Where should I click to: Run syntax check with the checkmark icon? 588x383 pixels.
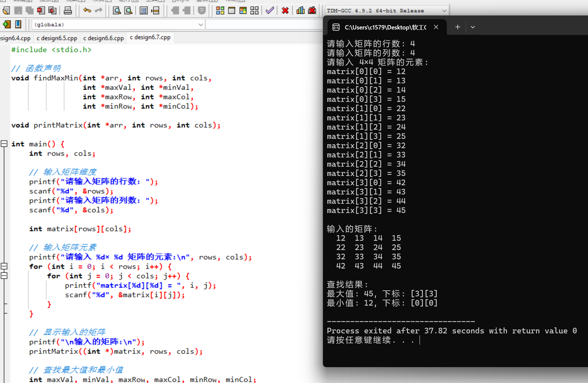click(270, 11)
